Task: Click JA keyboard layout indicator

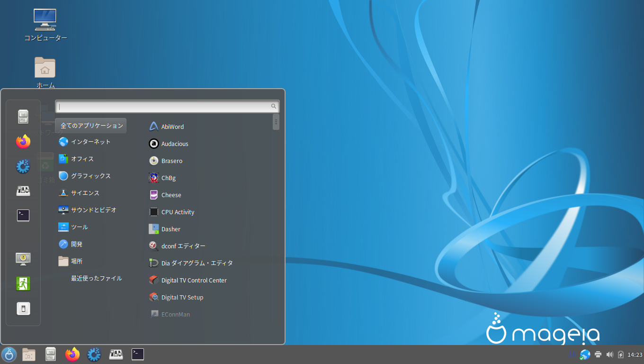Action: [x=572, y=355]
